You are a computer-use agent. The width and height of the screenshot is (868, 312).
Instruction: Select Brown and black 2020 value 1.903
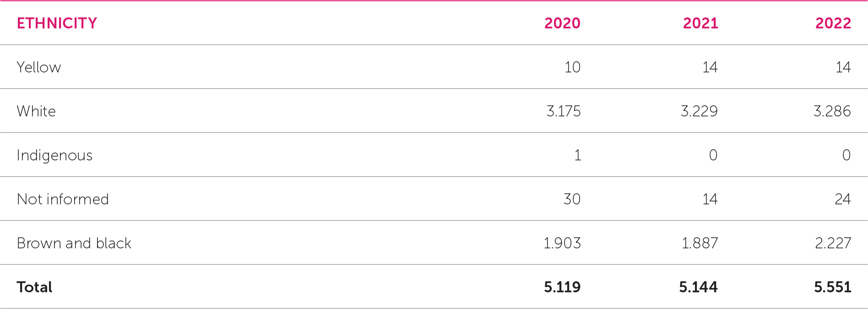pyautogui.click(x=562, y=243)
